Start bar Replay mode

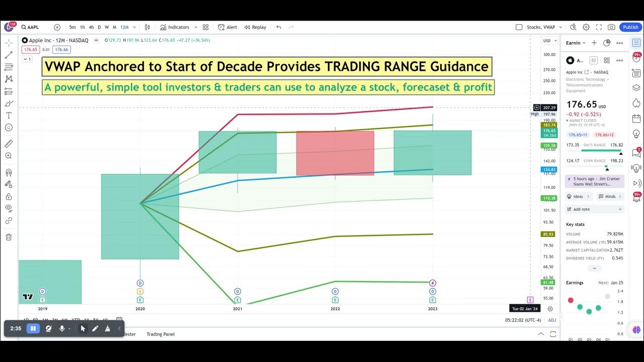point(255,27)
